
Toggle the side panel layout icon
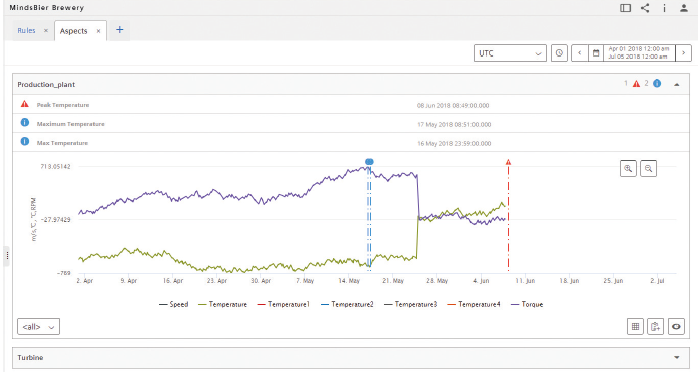coord(625,8)
